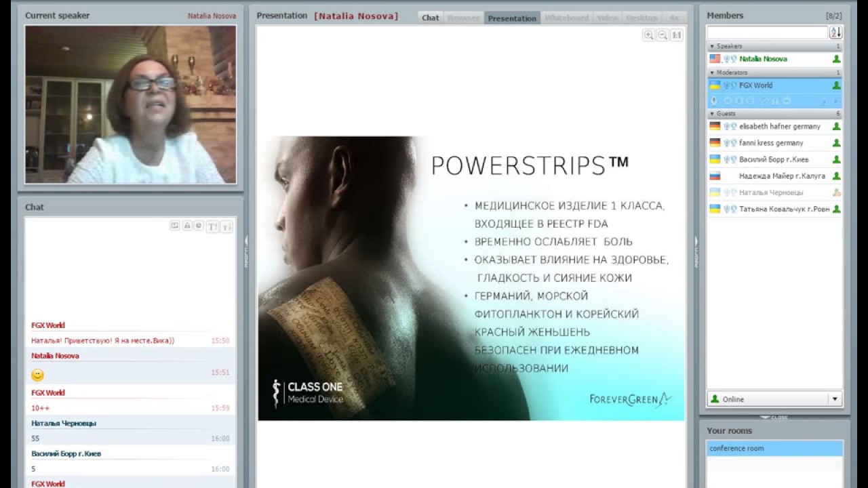Click the Close handle above Your rooms
This screenshot has height=488, width=868.
point(774,417)
